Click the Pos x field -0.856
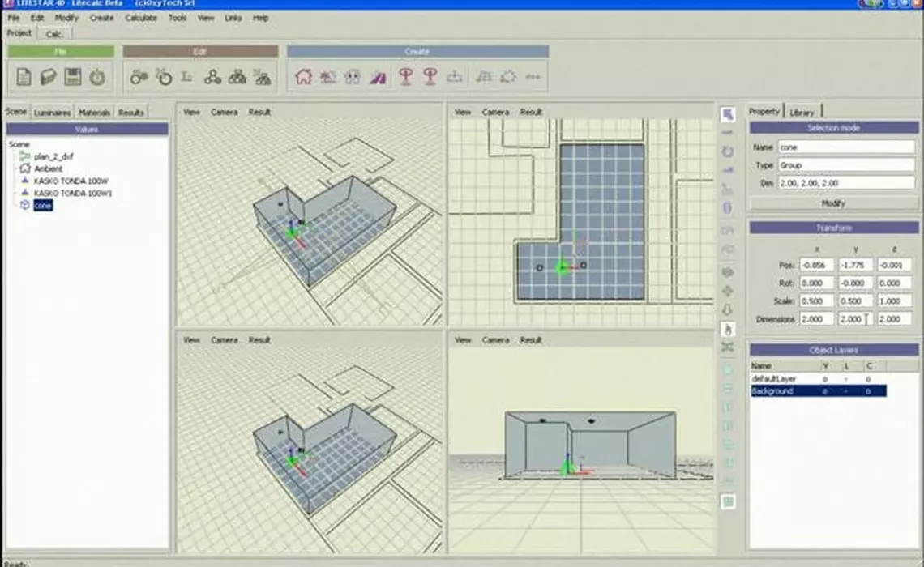Screen dimensions: 924x567 (x=817, y=266)
